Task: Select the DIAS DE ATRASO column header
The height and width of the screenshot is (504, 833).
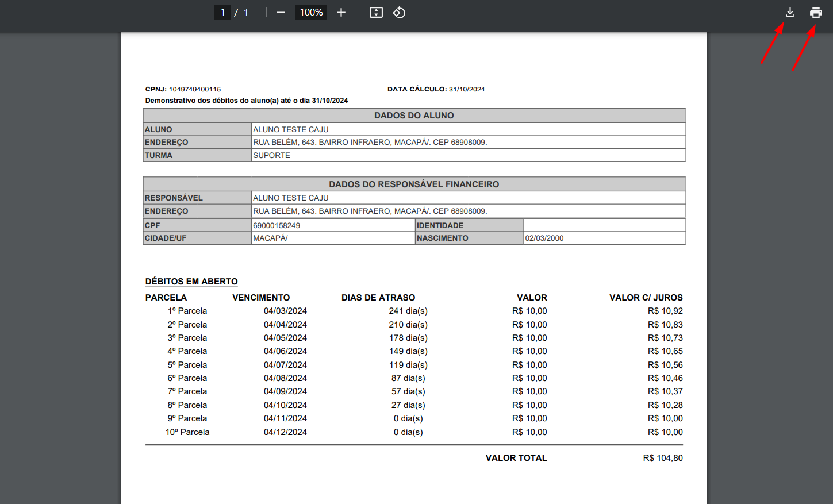Action: click(x=378, y=298)
